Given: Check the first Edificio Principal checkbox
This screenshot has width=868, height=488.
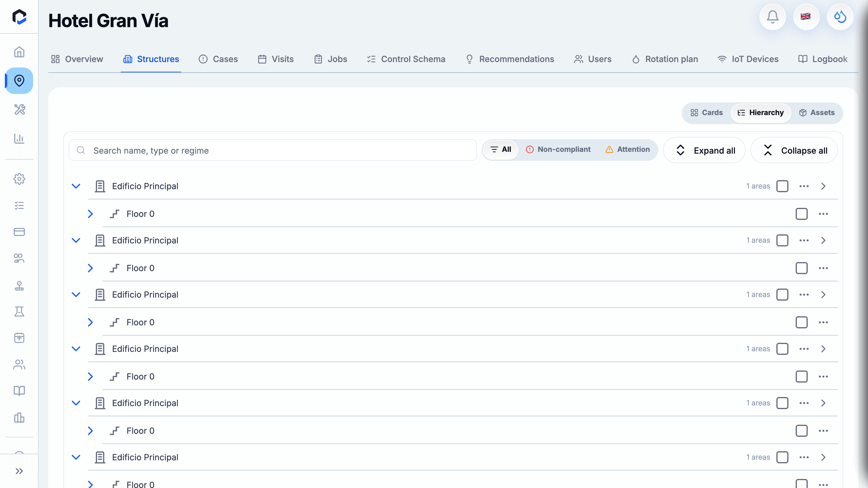Looking at the screenshot, I should [782, 186].
